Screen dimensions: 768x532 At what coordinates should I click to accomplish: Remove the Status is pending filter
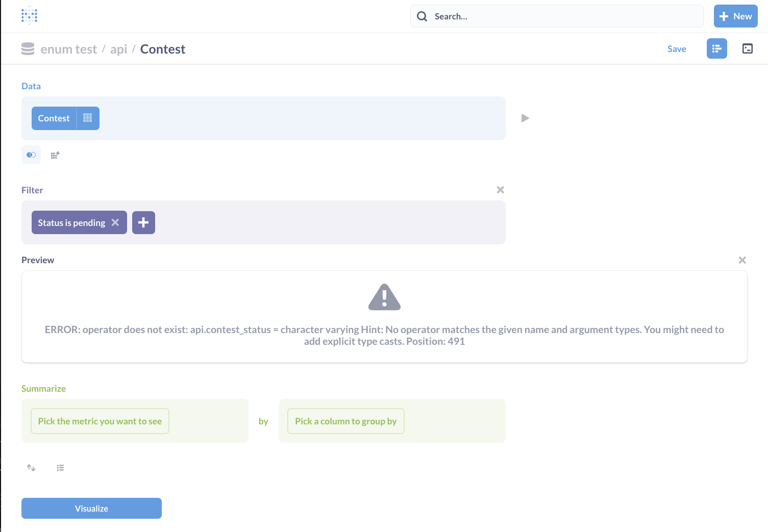pos(115,222)
